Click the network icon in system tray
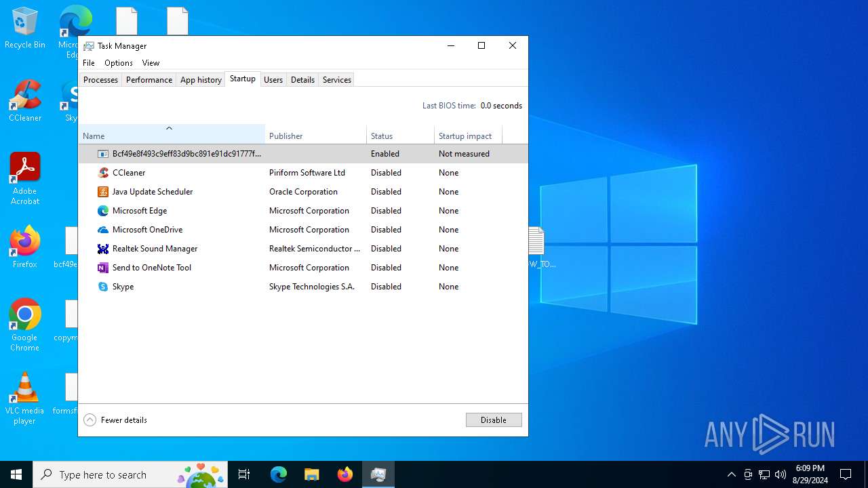The height and width of the screenshot is (488, 868). tap(764, 474)
